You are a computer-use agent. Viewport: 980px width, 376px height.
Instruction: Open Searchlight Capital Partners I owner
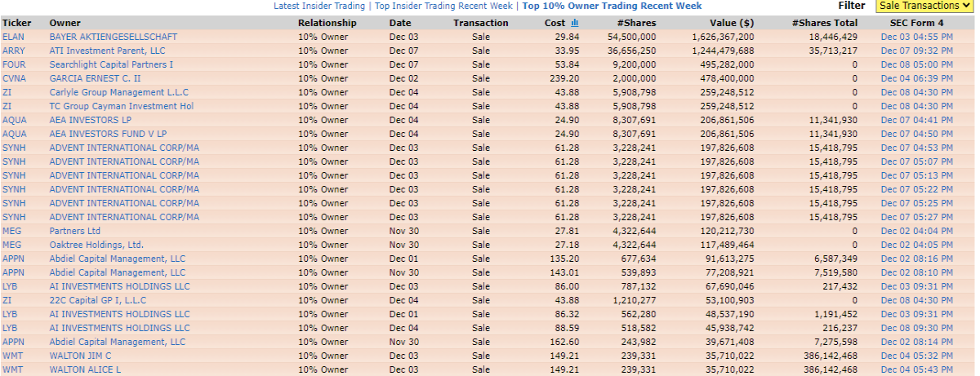111,64
